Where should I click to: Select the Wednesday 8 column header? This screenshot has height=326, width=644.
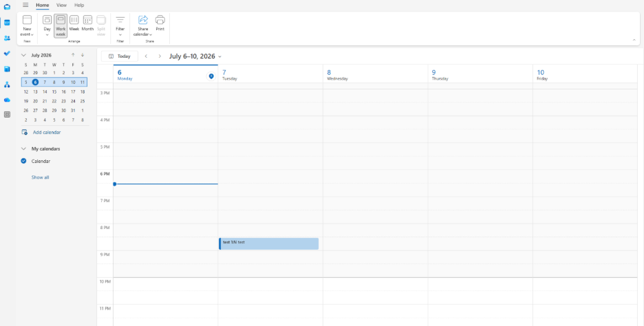376,74
